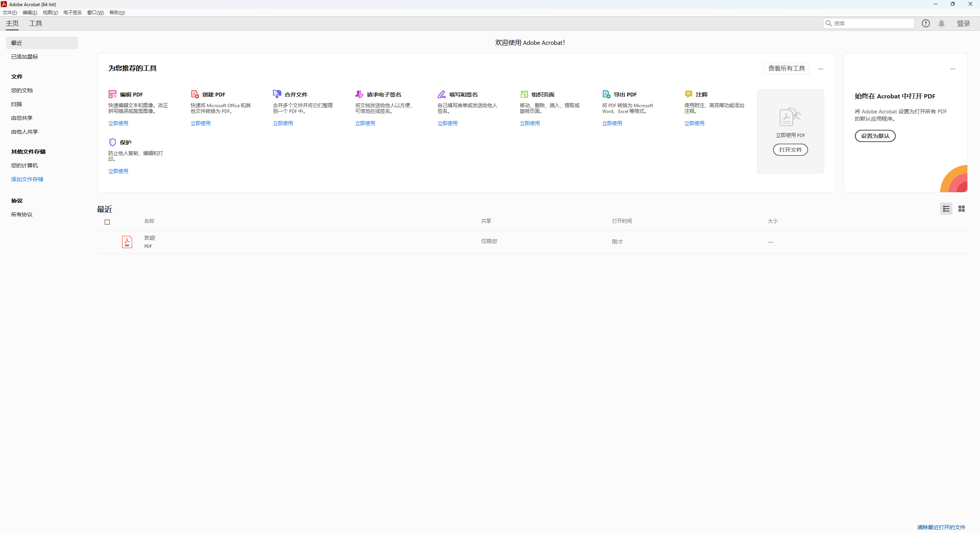The height and width of the screenshot is (533, 980).
Task: Click the 刚才 opened-time cell
Action: click(617, 242)
